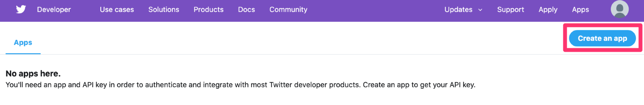Click the Community menu item
Image resolution: width=644 pixels, height=105 pixels.
point(288,10)
